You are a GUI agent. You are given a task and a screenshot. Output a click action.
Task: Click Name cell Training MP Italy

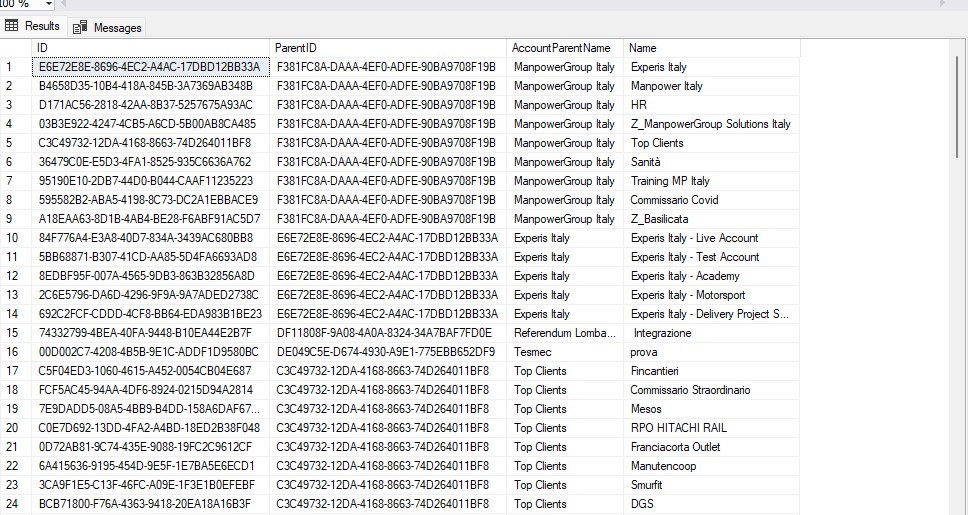[712, 181]
